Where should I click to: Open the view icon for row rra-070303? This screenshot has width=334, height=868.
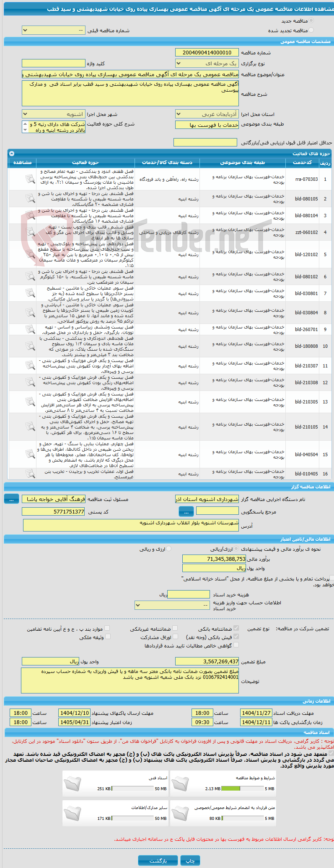[x=30, y=179]
